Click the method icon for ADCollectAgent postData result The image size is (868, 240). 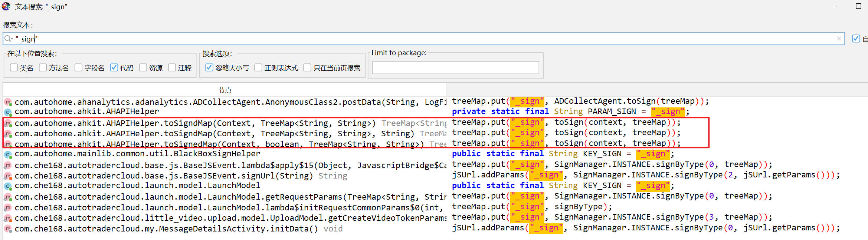pos(8,102)
